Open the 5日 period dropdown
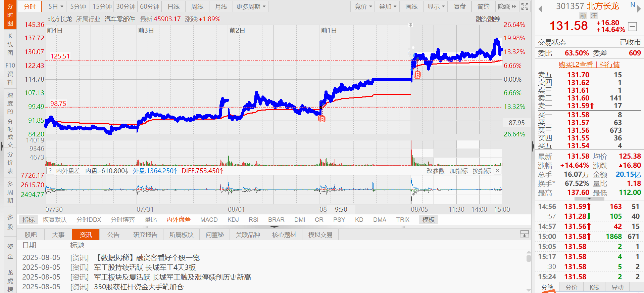 (55, 6)
